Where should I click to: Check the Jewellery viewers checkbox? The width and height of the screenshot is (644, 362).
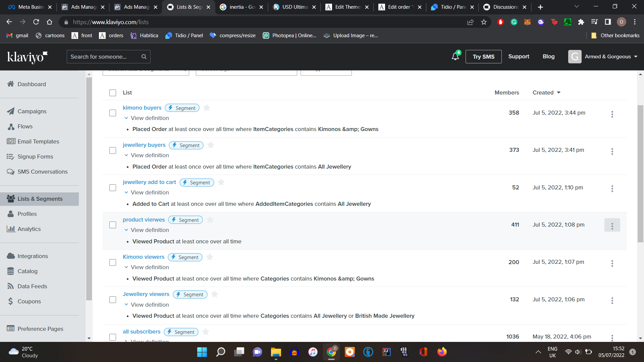[x=113, y=300]
